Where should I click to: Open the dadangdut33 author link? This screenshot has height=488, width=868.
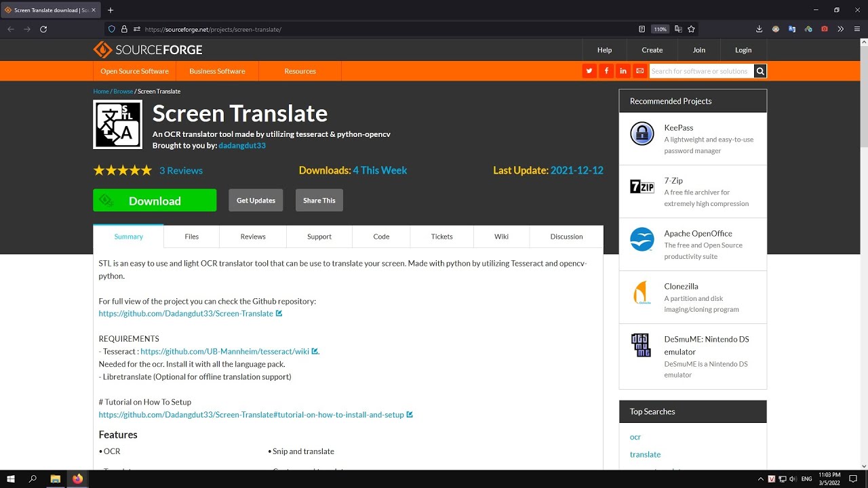pos(242,146)
